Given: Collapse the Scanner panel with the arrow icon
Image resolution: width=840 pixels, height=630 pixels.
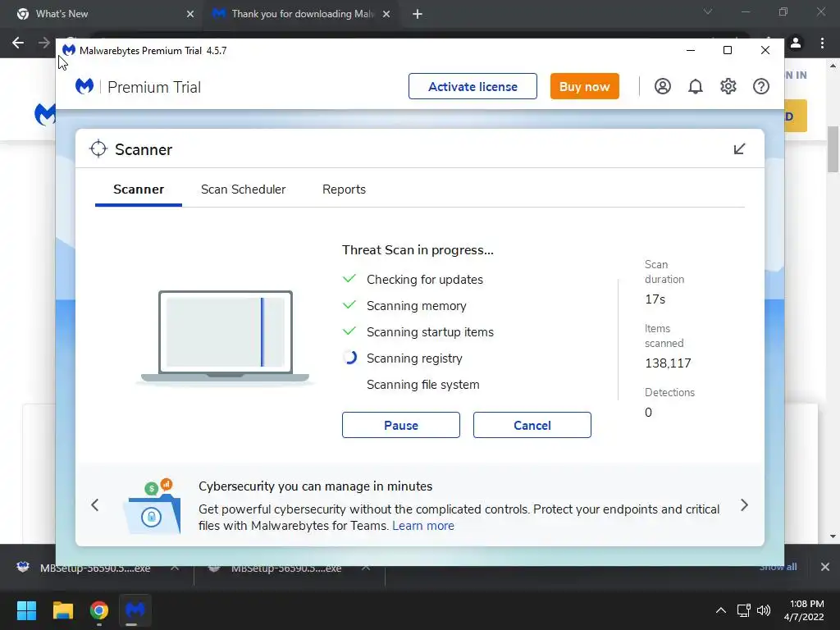Looking at the screenshot, I should pyautogui.click(x=739, y=149).
